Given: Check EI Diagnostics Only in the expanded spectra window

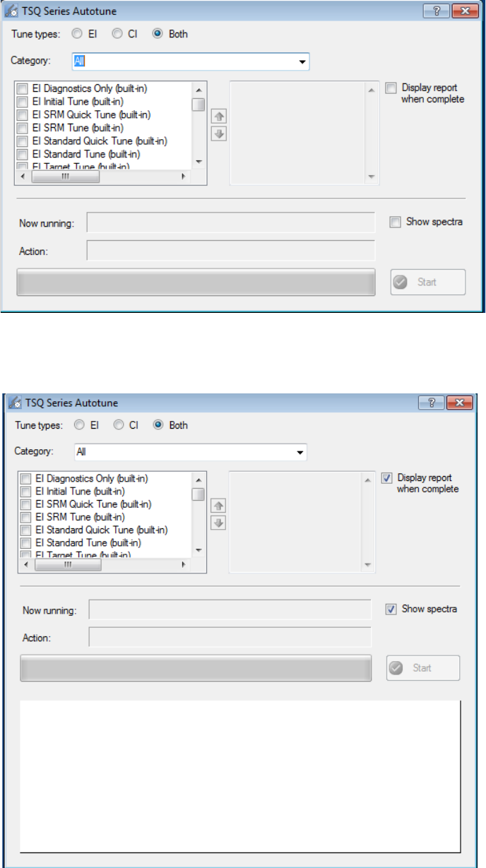Looking at the screenshot, I should pos(26,479).
